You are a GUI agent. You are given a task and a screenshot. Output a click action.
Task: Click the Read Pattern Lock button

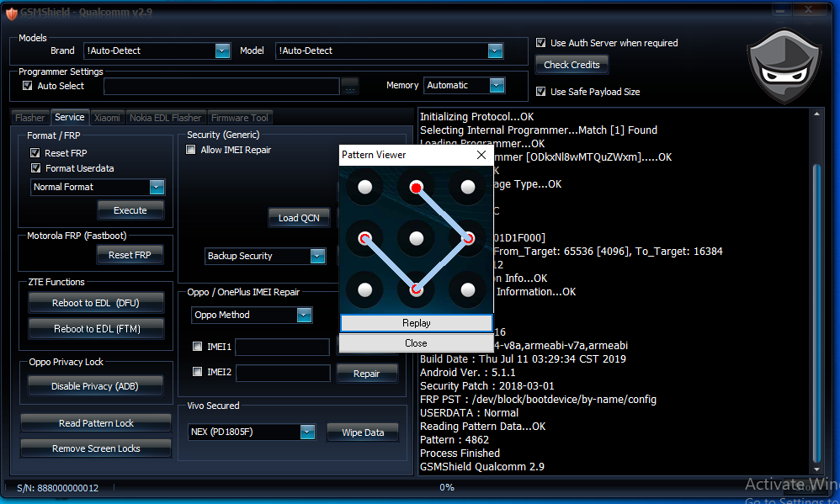coord(96,423)
